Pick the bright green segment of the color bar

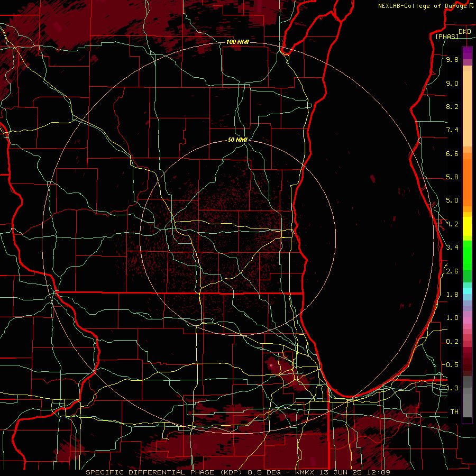467,255
